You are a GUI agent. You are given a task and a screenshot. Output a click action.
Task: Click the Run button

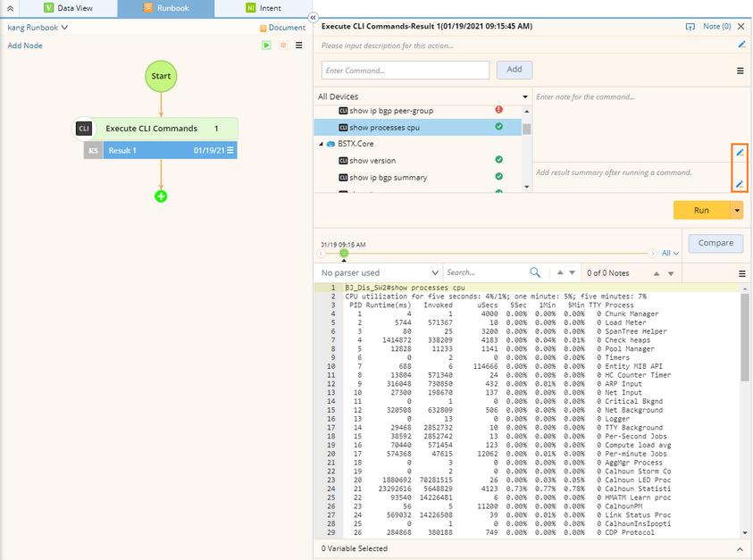tap(701, 210)
